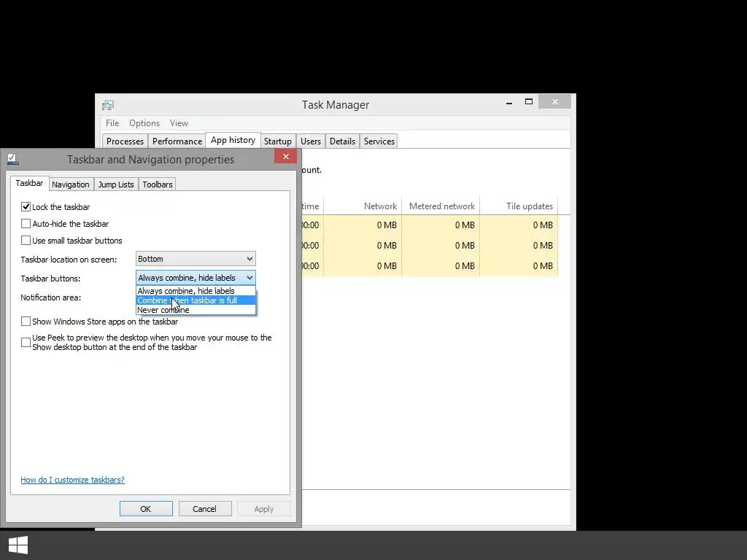
Task: Click the Notification area label
Action: pyautogui.click(x=51, y=297)
